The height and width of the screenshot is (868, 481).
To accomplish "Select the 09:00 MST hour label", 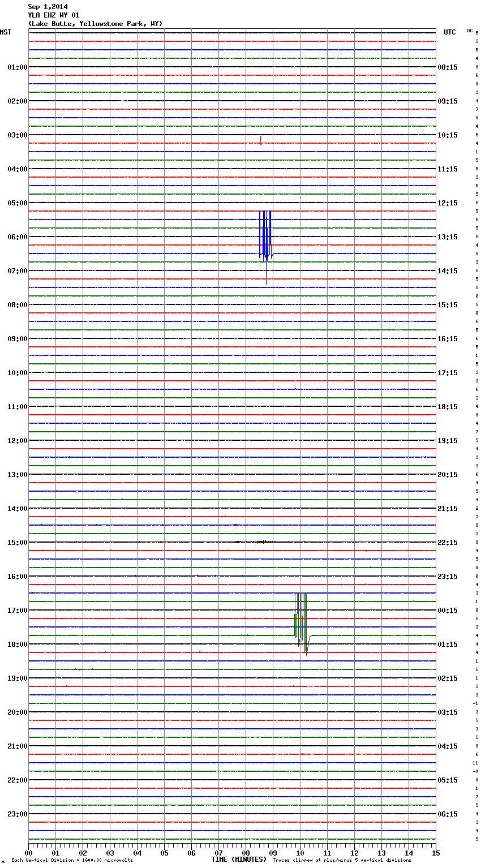I will pyautogui.click(x=18, y=339).
